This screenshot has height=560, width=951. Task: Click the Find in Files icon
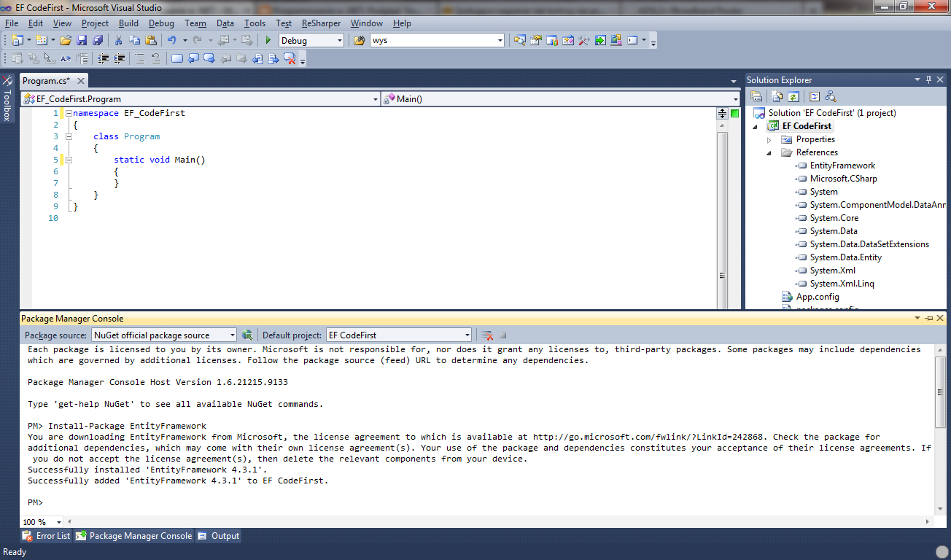(359, 40)
